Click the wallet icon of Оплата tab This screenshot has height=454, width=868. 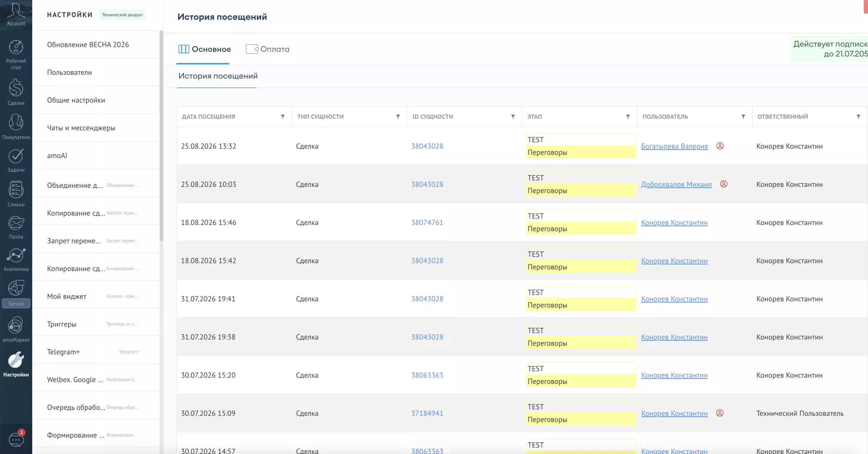252,49
